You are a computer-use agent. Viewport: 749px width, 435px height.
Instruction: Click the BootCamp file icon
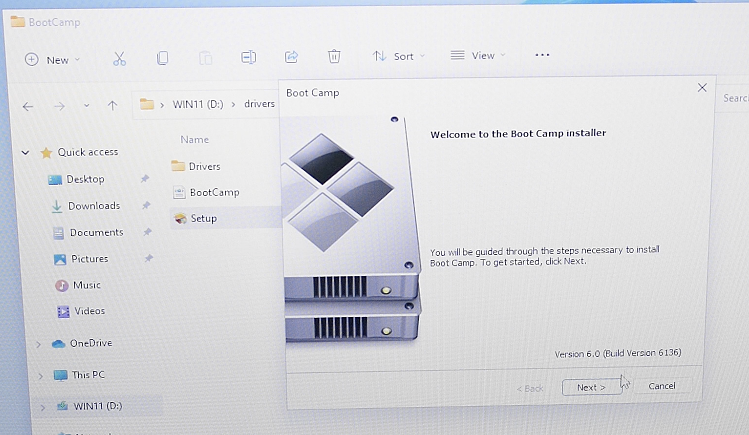coord(179,192)
